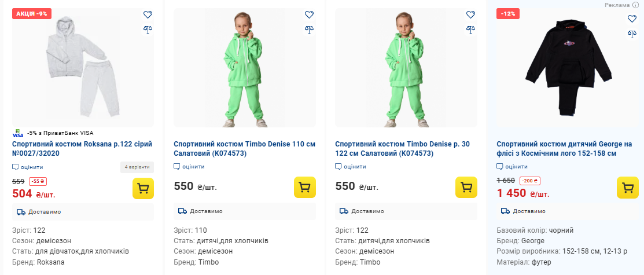Add Timbo Denise 122 cm to comparison
This screenshot has width=644, height=275.
(470, 28)
